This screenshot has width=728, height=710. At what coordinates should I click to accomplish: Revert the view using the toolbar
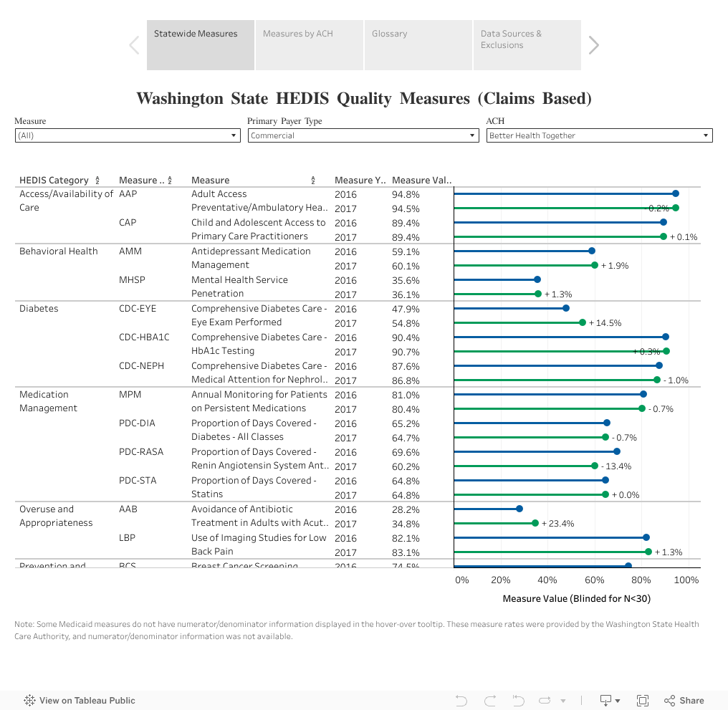pyautogui.click(x=519, y=701)
